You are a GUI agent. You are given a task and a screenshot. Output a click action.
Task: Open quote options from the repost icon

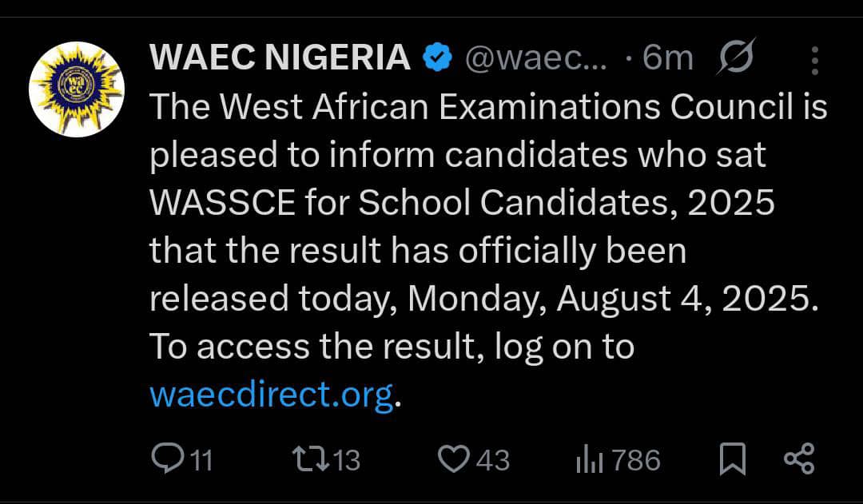point(312,459)
